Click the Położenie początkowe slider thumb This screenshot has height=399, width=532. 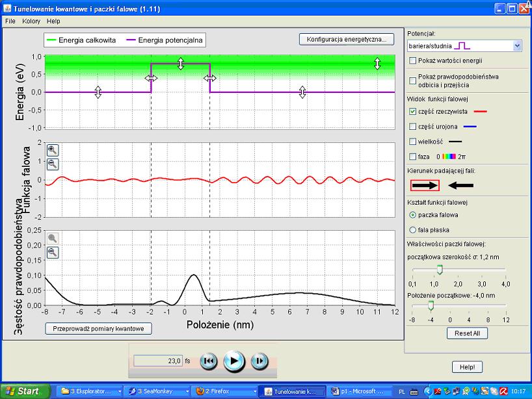tap(431, 305)
